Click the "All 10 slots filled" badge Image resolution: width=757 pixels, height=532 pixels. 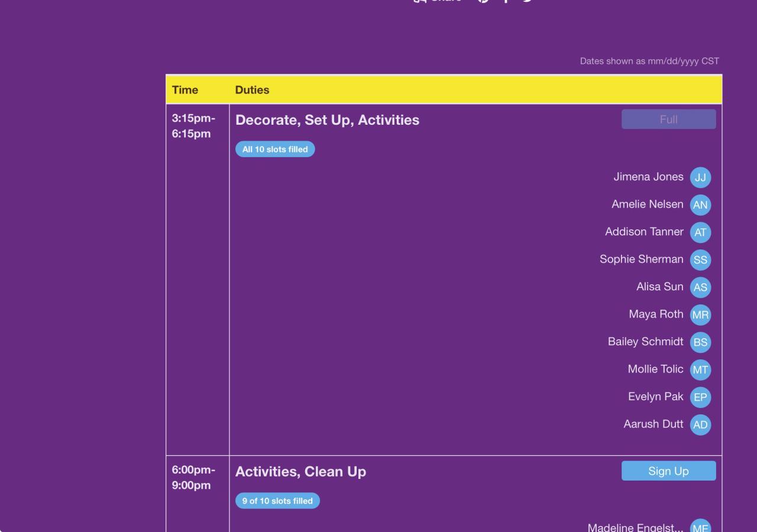[x=275, y=150]
